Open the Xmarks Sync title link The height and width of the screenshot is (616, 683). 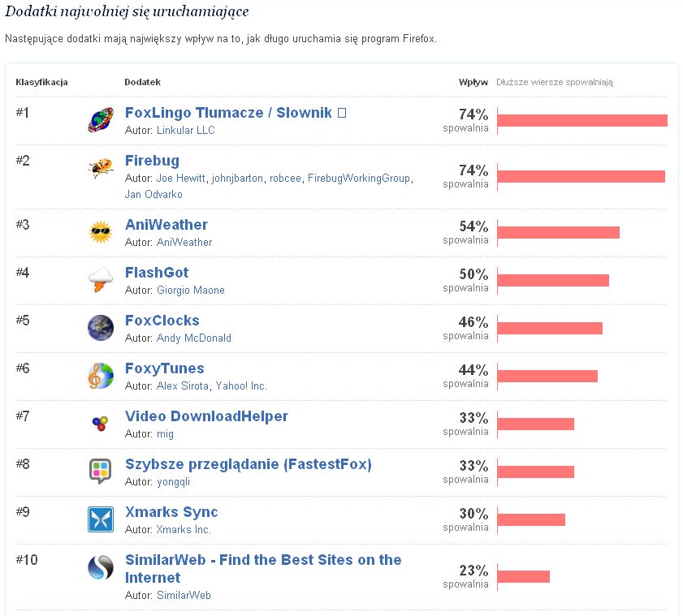pos(171,512)
